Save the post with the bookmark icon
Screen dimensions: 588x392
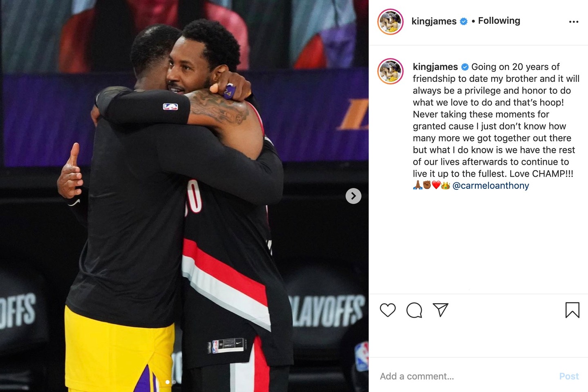pos(572,310)
